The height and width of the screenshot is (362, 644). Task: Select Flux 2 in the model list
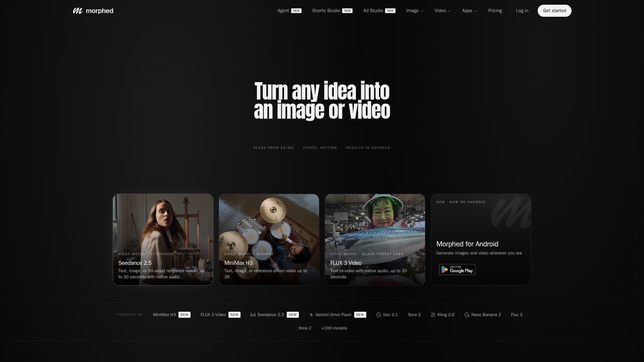(x=517, y=315)
